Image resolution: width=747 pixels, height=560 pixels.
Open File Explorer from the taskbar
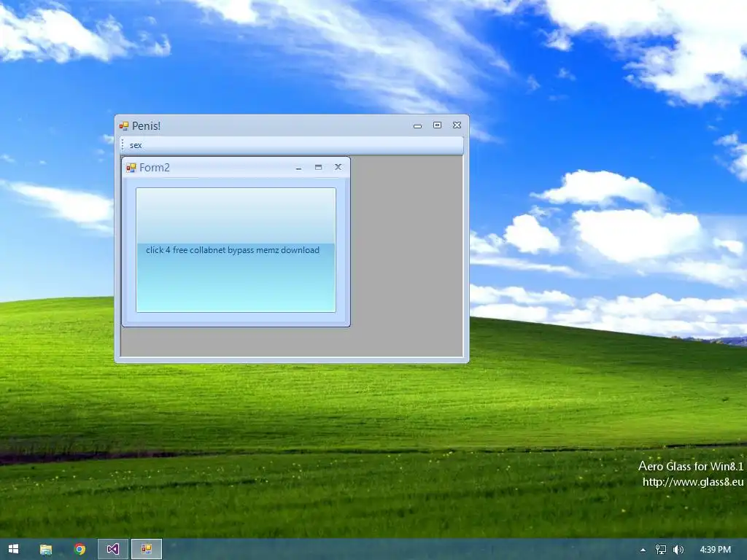point(46,550)
